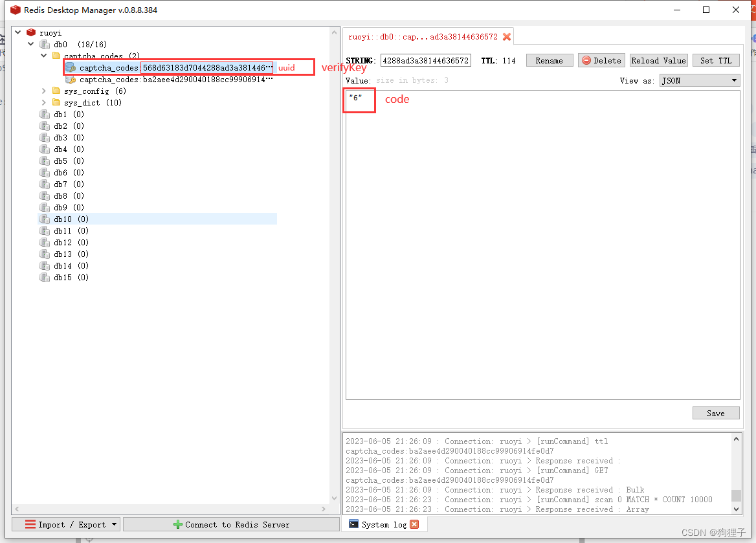
Task: Click the captcha_codes folder icon
Action: (x=56, y=56)
